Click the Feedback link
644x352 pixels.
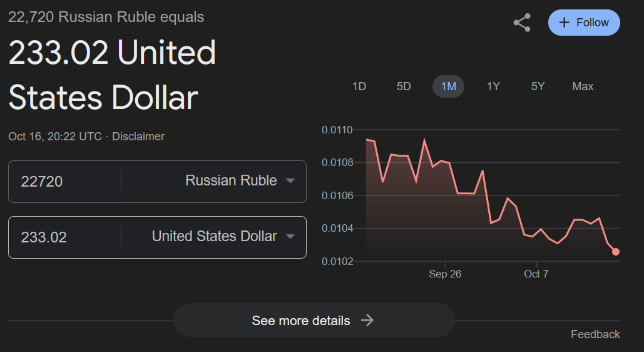coord(595,334)
